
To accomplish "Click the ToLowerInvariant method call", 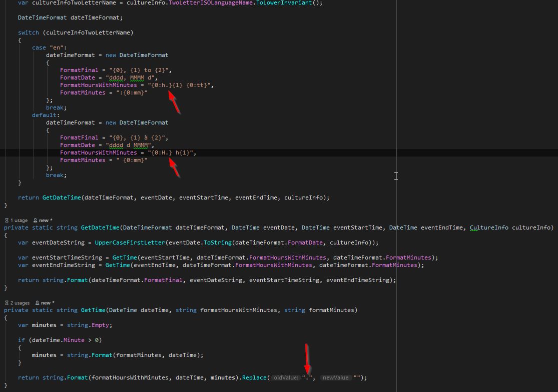I will 284,3.
